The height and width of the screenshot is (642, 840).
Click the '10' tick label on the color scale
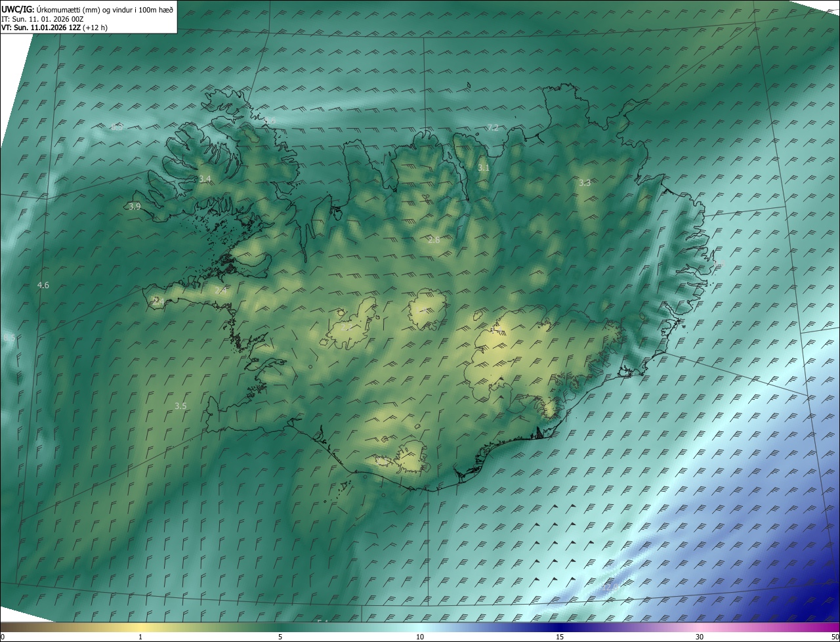[x=420, y=637]
